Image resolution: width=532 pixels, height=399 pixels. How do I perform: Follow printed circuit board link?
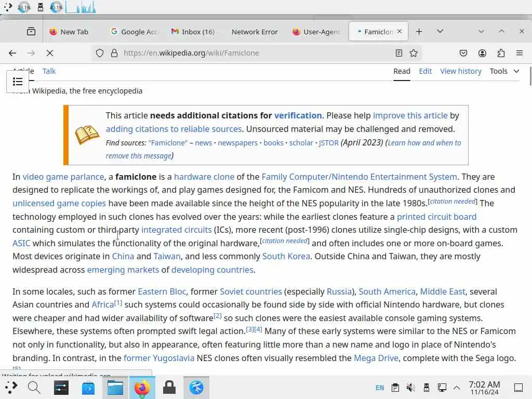[x=436, y=217]
